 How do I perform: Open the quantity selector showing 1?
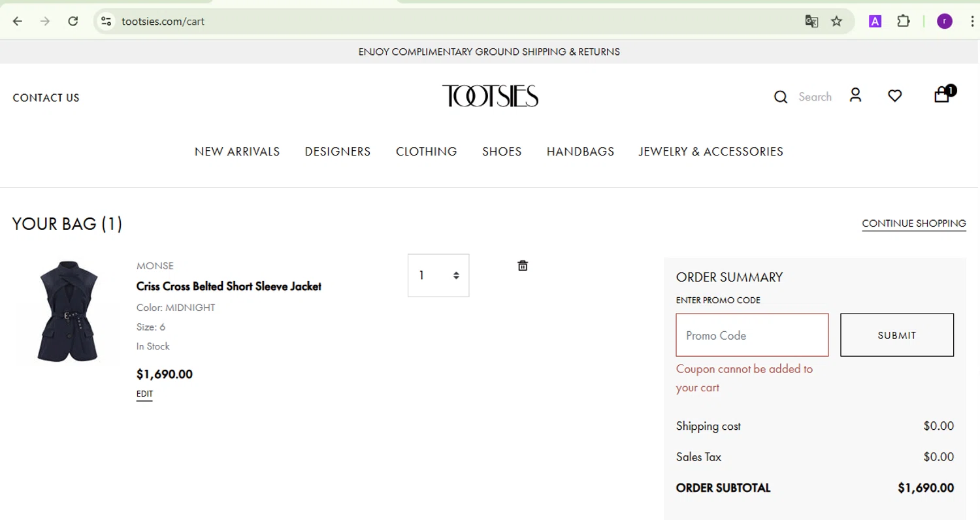(438, 275)
